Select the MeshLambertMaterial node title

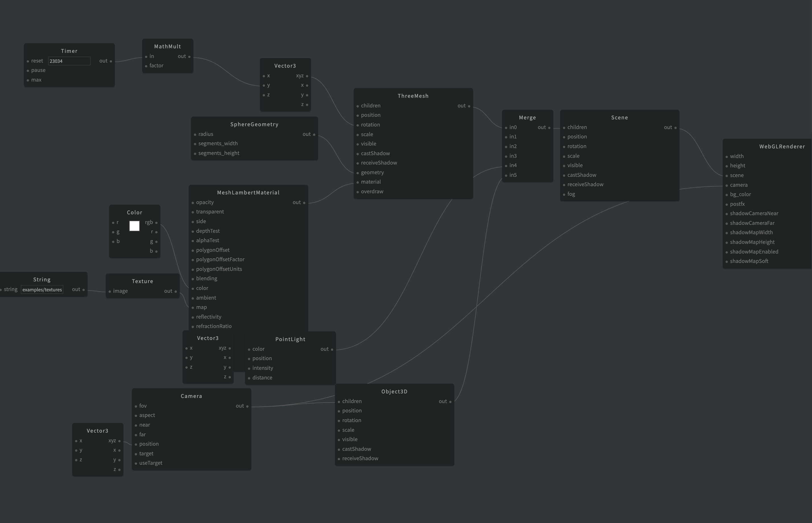[x=248, y=192]
